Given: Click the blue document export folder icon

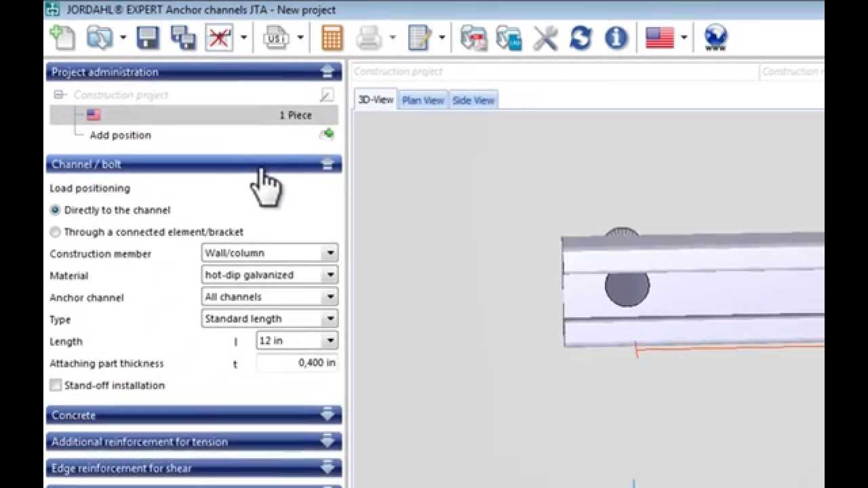Looking at the screenshot, I should 509,37.
